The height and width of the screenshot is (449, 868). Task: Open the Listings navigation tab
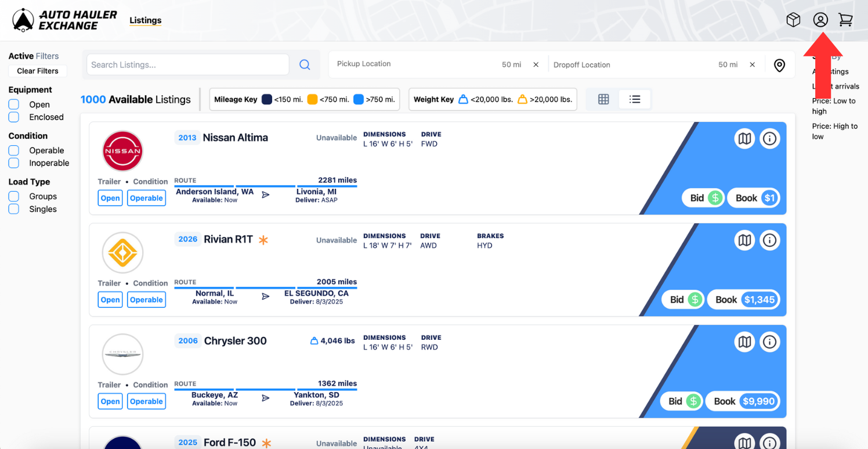click(x=145, y=20)
